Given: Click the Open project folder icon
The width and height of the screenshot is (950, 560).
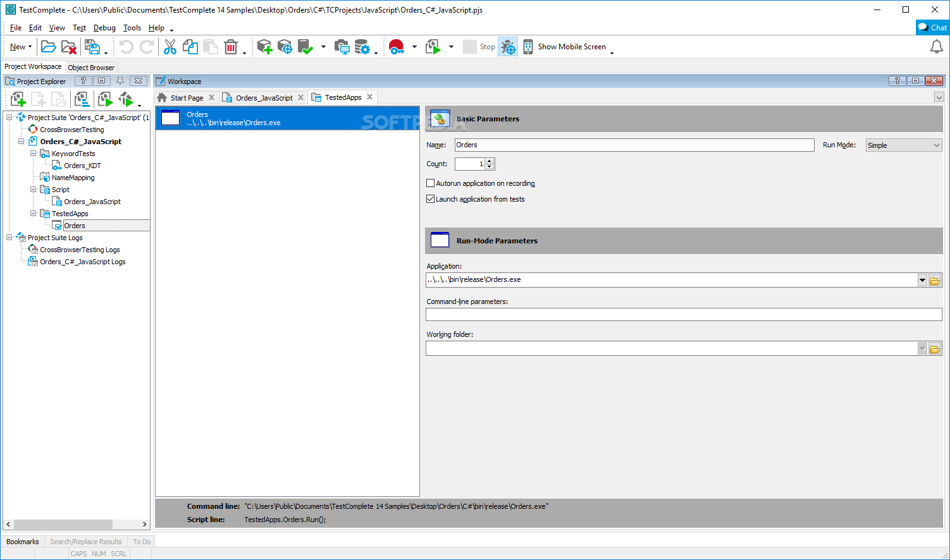Looking at the screenshot, I should 48,47.
